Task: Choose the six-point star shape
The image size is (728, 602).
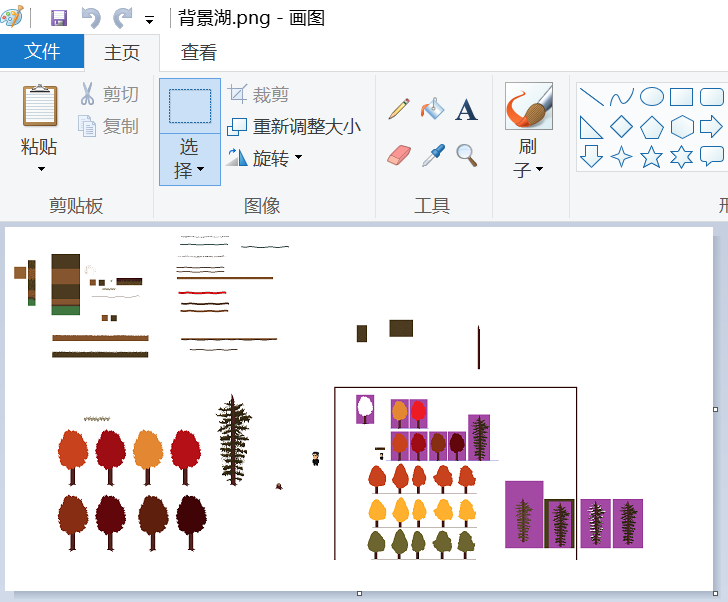Action: [x=682, y=156]
